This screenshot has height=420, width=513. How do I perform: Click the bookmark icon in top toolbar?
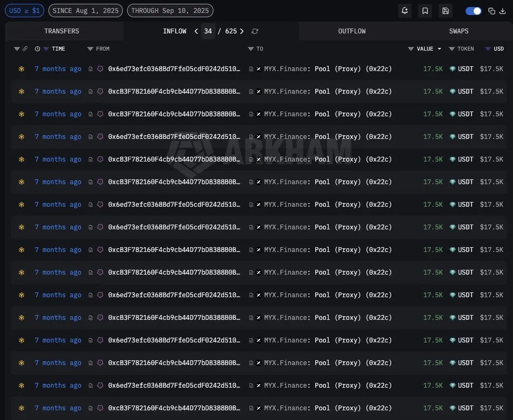[425, 11]
